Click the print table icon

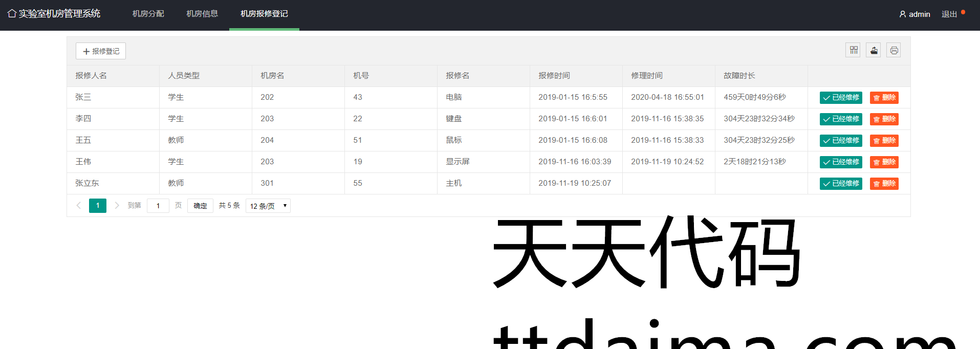[x=894, y=50]
